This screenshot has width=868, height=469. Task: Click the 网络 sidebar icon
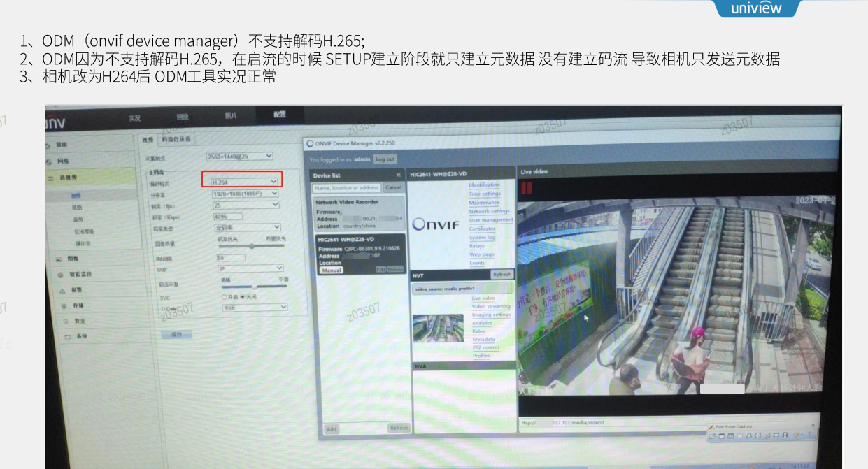pos(48,161)
